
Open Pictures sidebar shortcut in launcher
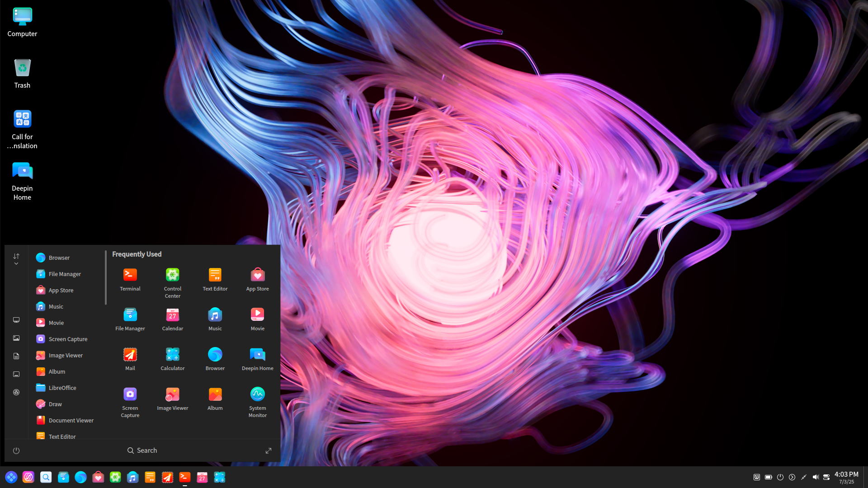click(16, 338)
